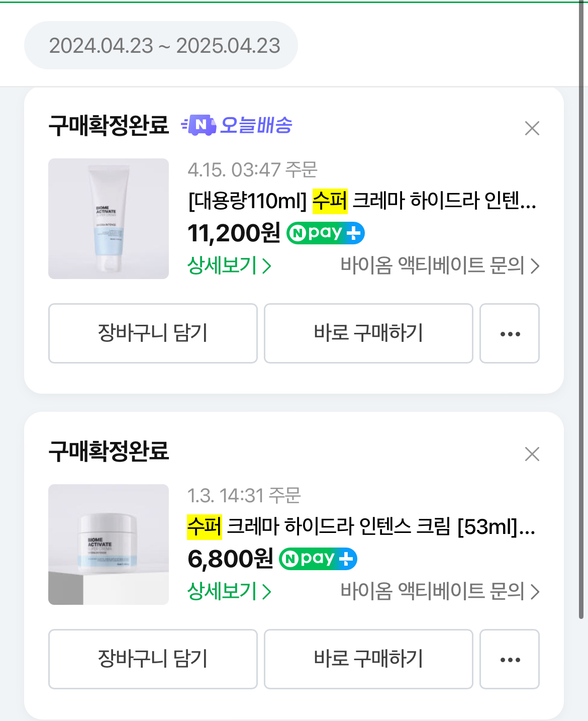Open 바이옴 액티베이트 문의 for the first order

(x=440, y=265)
